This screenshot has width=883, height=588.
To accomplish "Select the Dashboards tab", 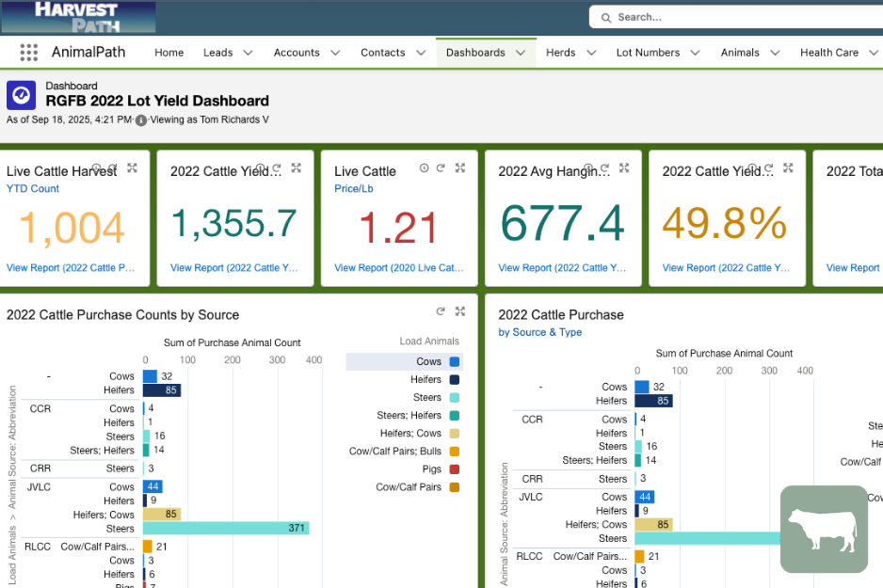I will tap(475, 53).
